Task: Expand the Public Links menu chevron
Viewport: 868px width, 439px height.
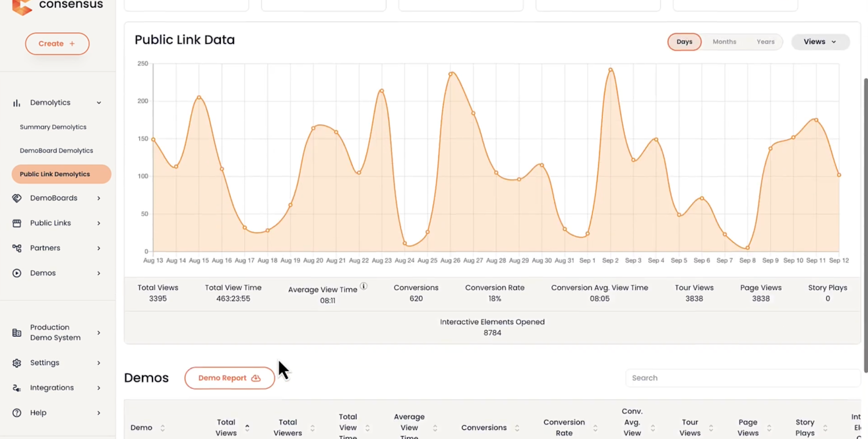Action: [x=99, y=223]
